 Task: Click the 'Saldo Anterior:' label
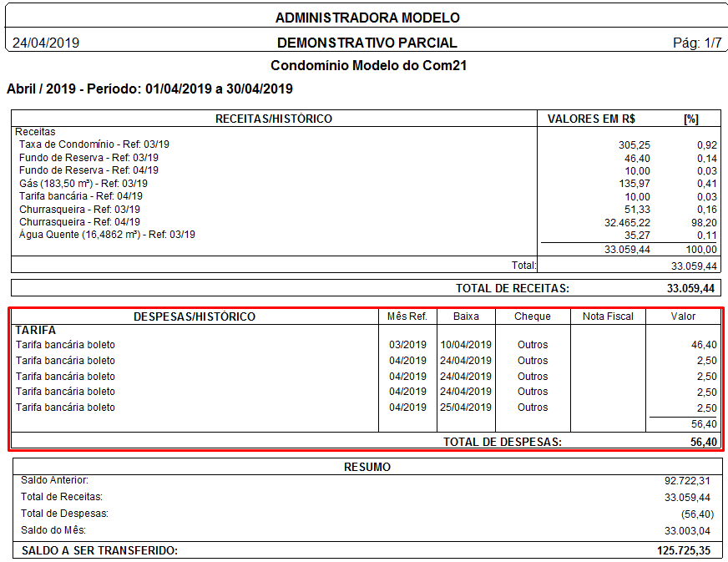coord(54,480)
